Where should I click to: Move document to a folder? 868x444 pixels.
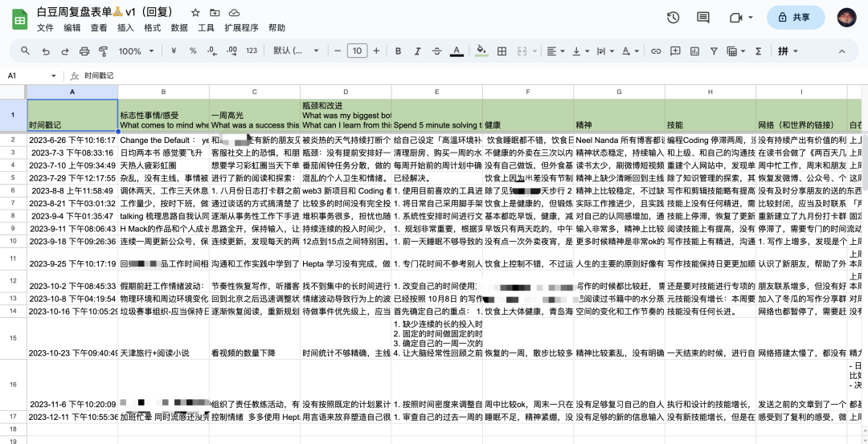pos(215,13)
